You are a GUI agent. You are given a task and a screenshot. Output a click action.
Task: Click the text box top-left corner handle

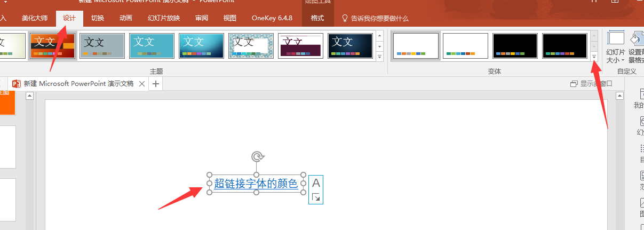tap(209, 175)
